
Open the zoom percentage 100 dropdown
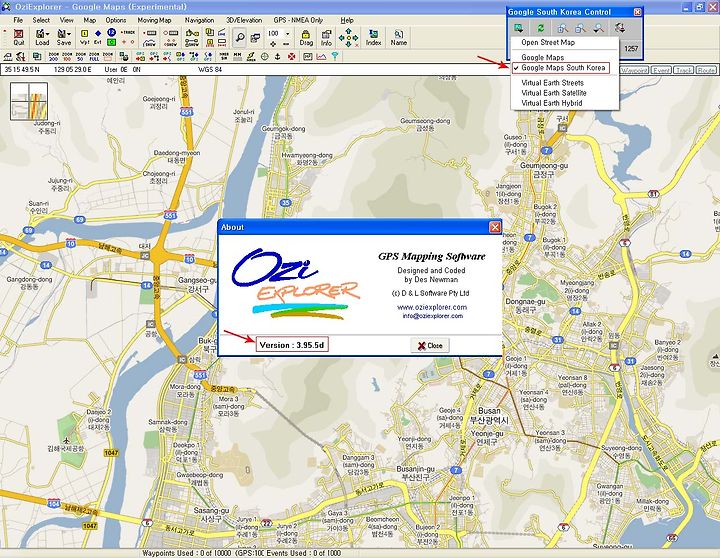pos(288,34)
